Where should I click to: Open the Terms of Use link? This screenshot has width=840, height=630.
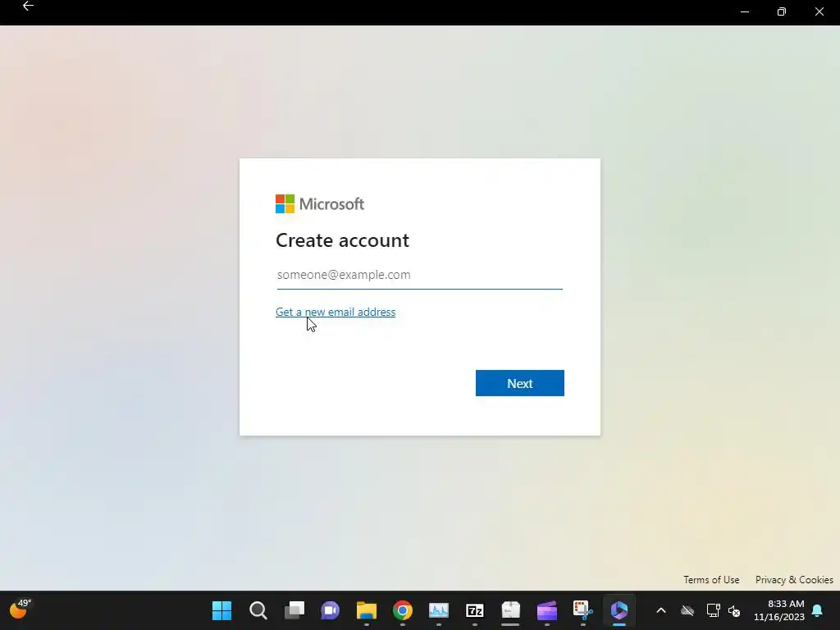pyautogui.click(x=711, y=580)
